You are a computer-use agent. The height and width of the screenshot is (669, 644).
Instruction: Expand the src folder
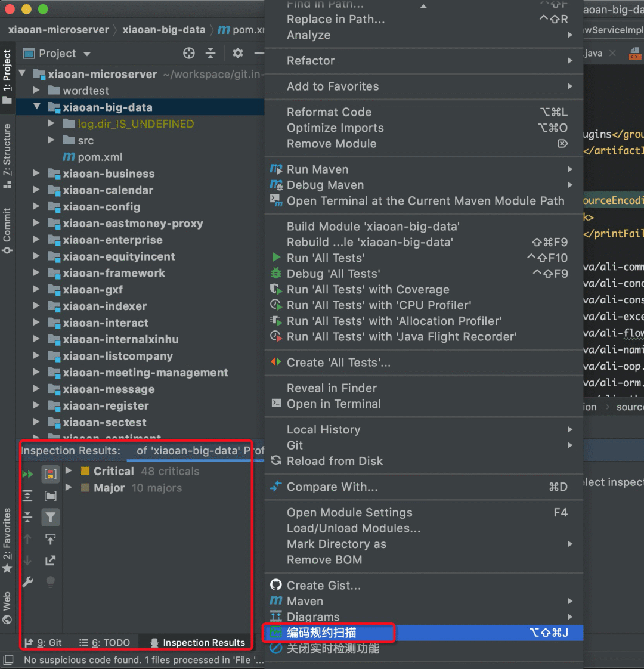click(x=51, y=140)
